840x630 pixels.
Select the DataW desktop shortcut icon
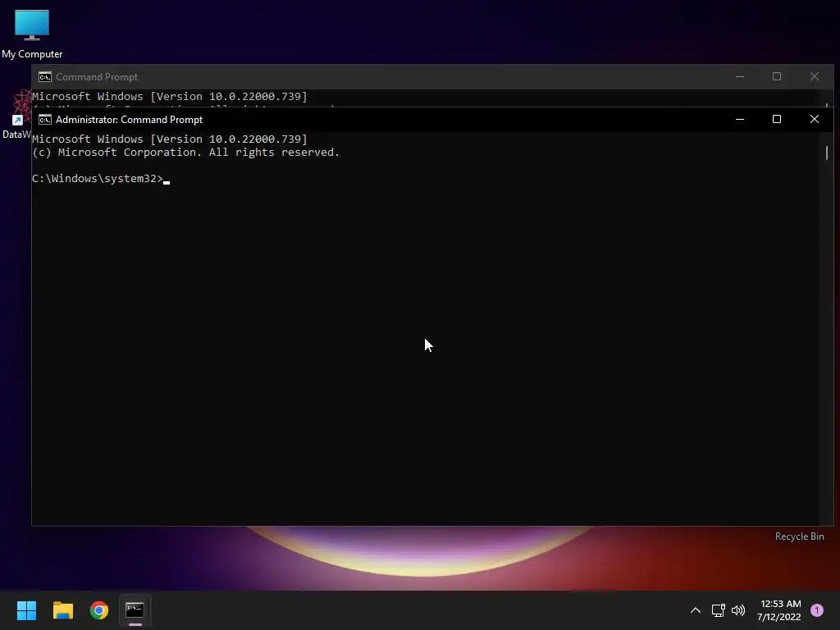[16, 115]
